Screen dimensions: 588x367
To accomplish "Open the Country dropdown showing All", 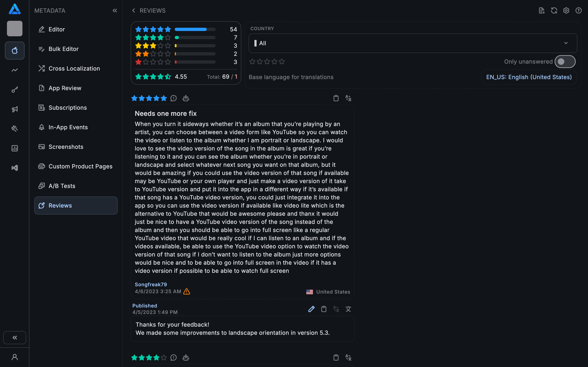I will click(413, 43).
